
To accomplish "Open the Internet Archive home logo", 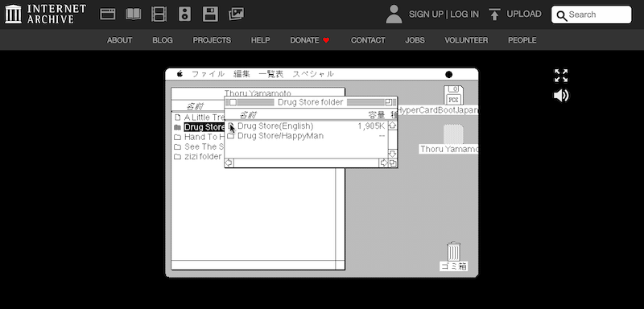I will pyautogui.click(x=45, y=14).
